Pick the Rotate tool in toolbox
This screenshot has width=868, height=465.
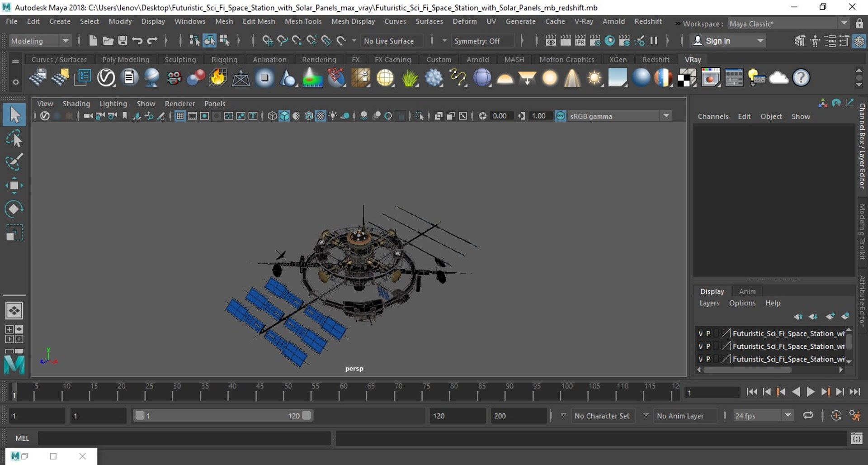[x=14, y=209]
